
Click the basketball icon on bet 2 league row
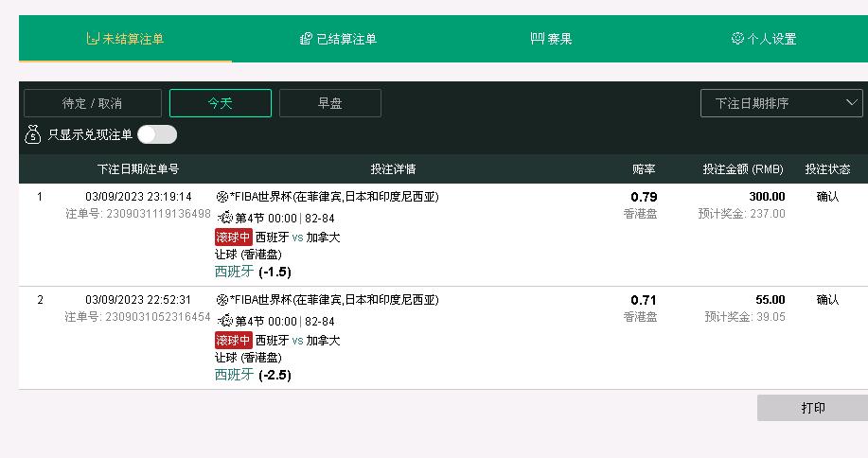[x=222, y=300]
